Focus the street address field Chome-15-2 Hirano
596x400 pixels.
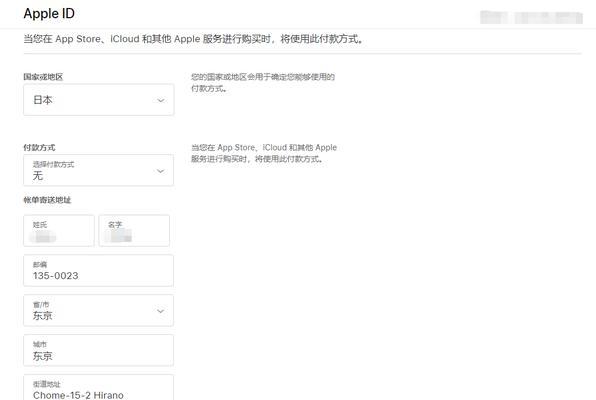point(98,387)
